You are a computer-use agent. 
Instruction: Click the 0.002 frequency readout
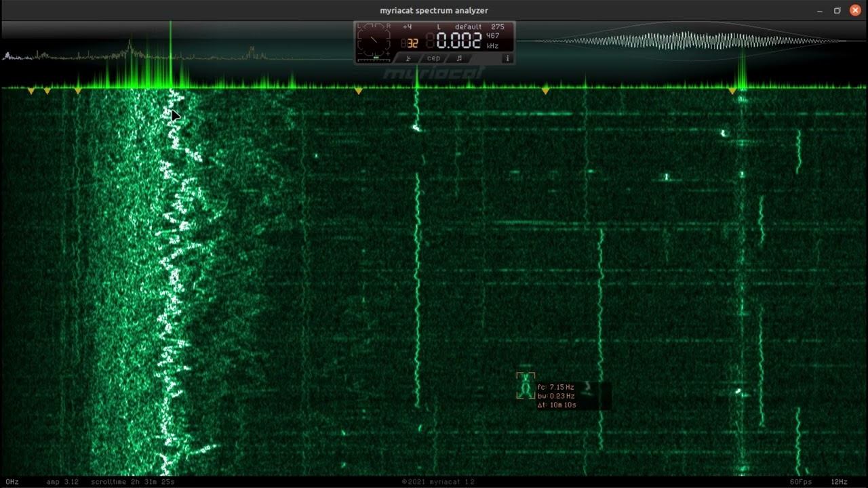pos(459,41)
